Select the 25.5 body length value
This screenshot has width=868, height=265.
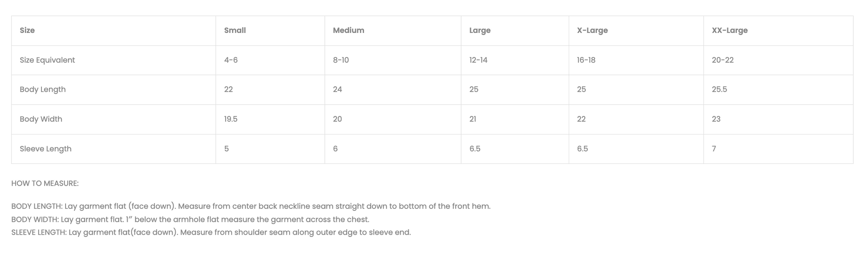719,90
